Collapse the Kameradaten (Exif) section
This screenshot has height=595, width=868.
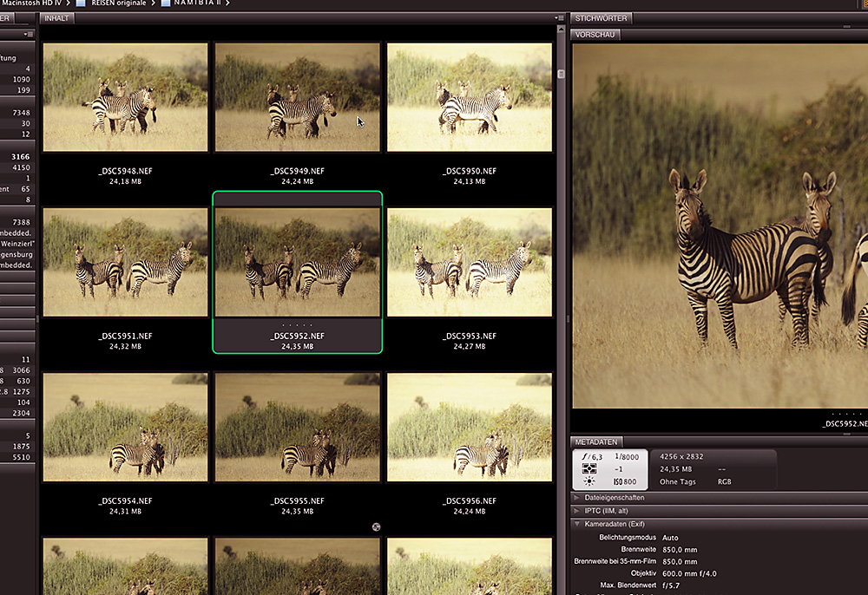pos(577,524)
